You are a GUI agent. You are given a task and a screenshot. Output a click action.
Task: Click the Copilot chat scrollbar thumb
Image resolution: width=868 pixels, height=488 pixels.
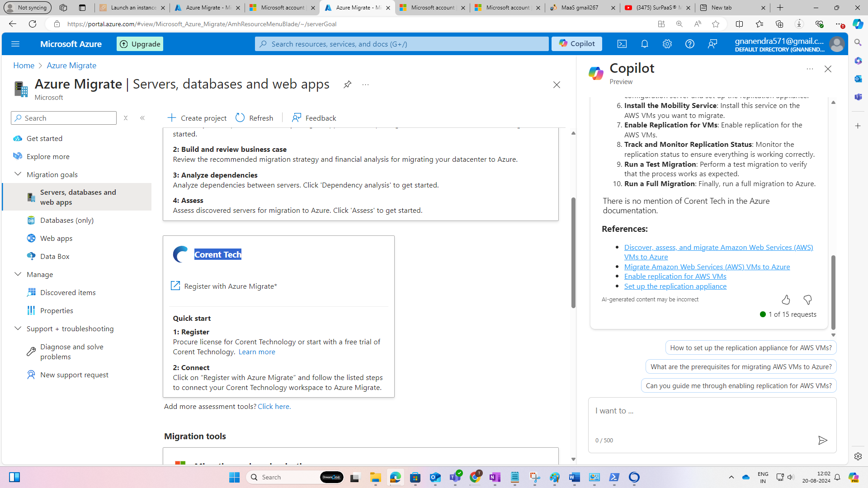pyautogui.click(x=833, y=292)
